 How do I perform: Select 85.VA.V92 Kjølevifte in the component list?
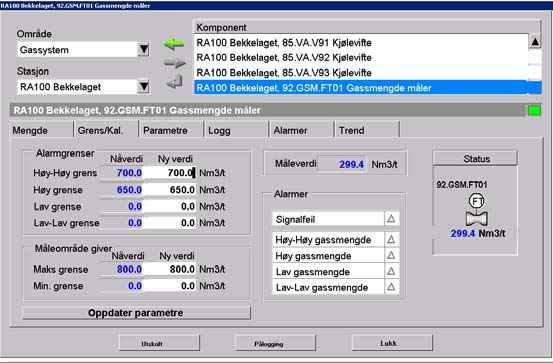tap(361, 58)
